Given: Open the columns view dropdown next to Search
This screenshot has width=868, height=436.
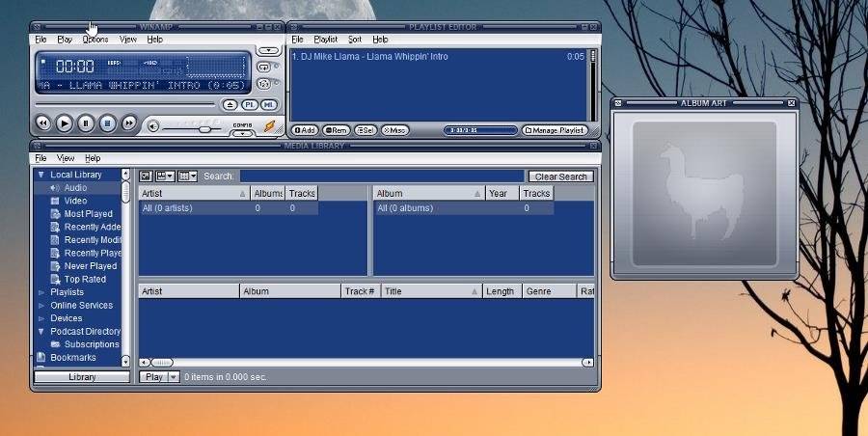Looking at the screenshot, I should pyautogui.click(x=187, y=177).
